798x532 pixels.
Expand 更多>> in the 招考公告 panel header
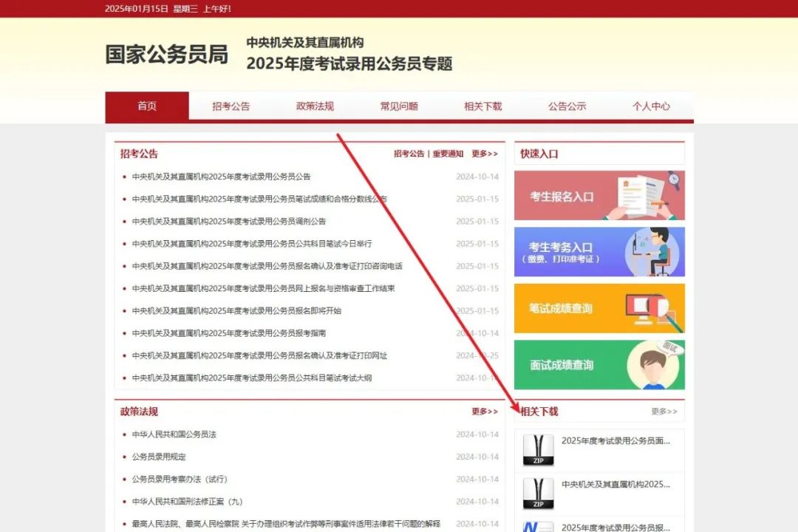(485, 154)
